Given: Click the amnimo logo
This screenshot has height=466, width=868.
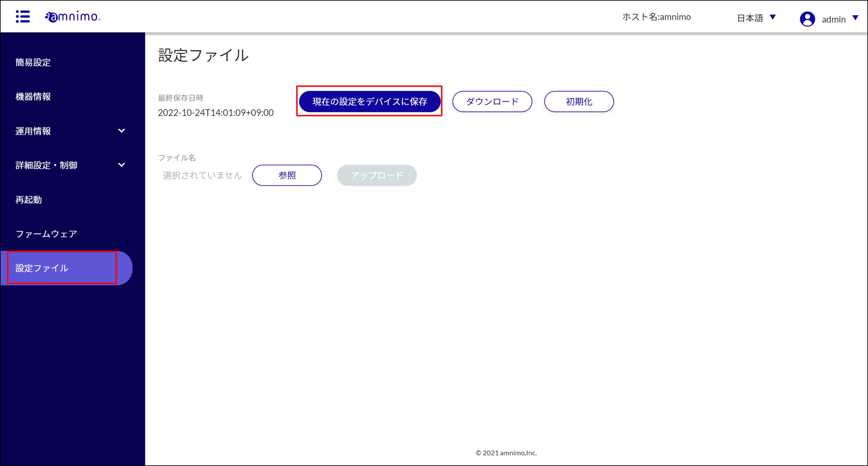Looking at the screenshot, I should click(x=73, y=16).
